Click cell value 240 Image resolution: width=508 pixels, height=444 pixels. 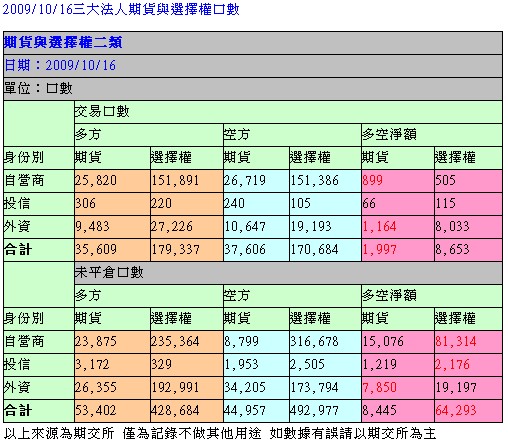pyautogui.click(x=234, y=203)
